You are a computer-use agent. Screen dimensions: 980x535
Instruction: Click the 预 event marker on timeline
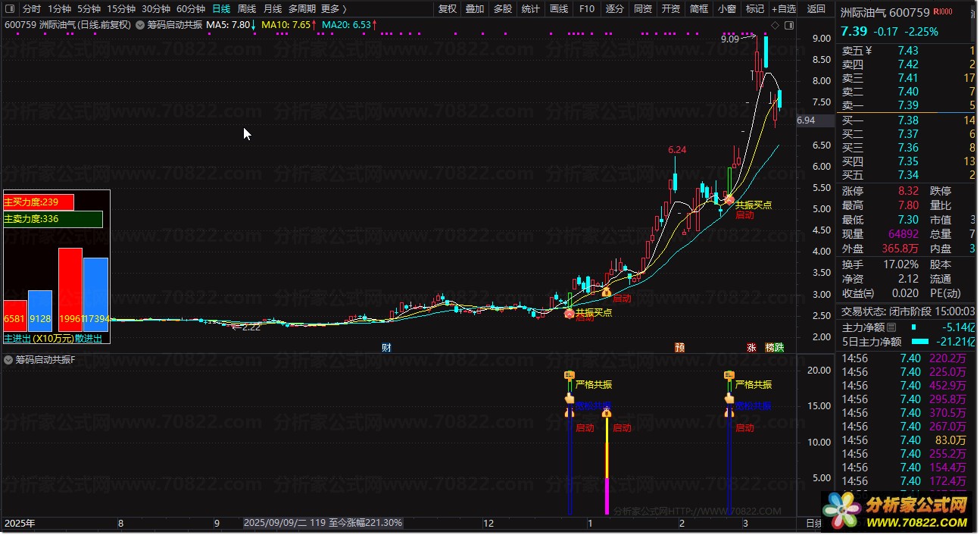tap(679, 348)
